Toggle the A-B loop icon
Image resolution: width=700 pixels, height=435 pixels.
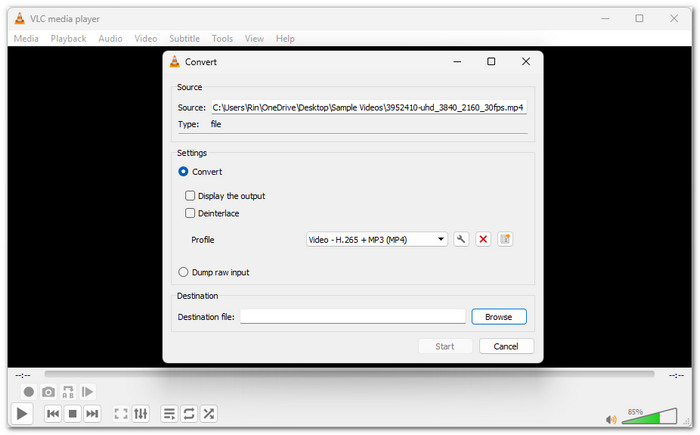(x=68, y=392)
